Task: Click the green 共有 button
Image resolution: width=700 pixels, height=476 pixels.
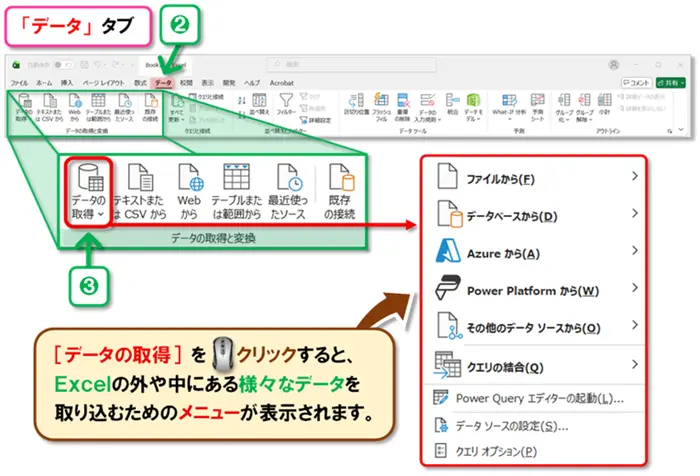Action: coord(670,83)
